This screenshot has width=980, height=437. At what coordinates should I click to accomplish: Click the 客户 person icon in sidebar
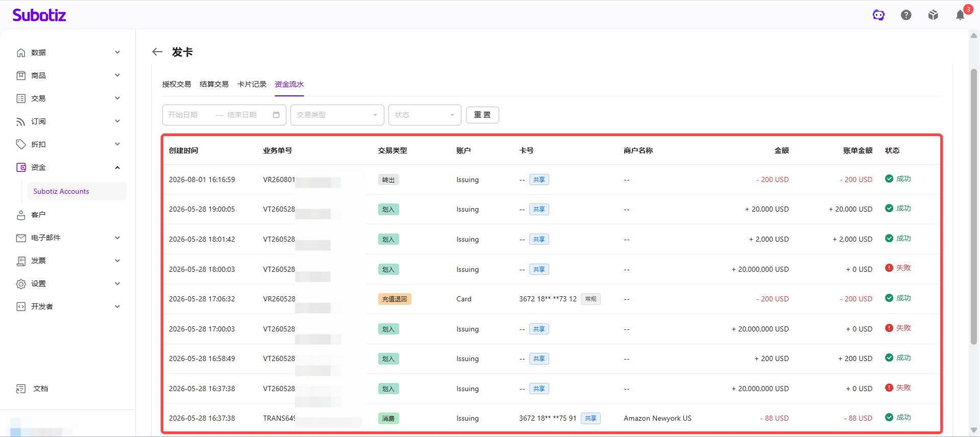pos(21,215)
